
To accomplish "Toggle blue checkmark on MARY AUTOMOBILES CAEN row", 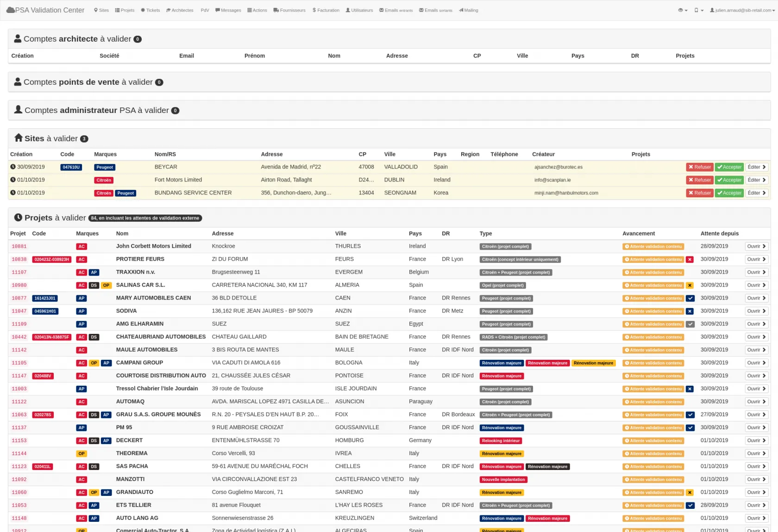I will 690,299.
